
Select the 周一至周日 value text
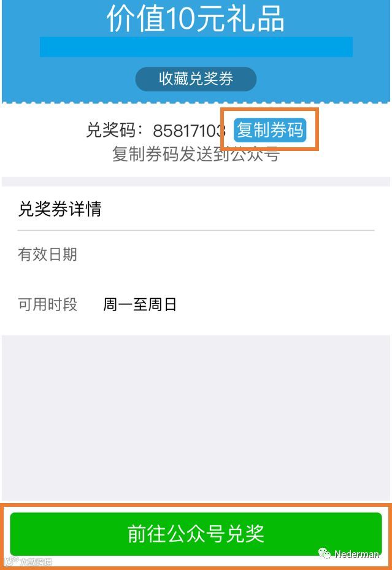click(x=140, y=304)
